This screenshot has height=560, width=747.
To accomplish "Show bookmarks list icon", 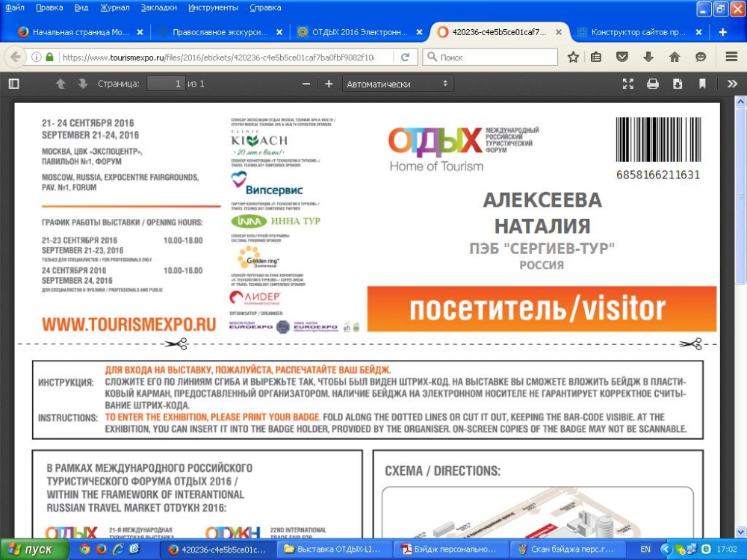I will [596, 57].
